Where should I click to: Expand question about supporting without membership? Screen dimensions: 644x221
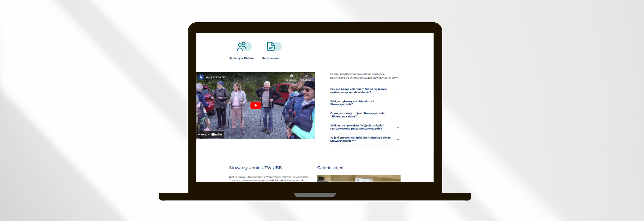398,91
